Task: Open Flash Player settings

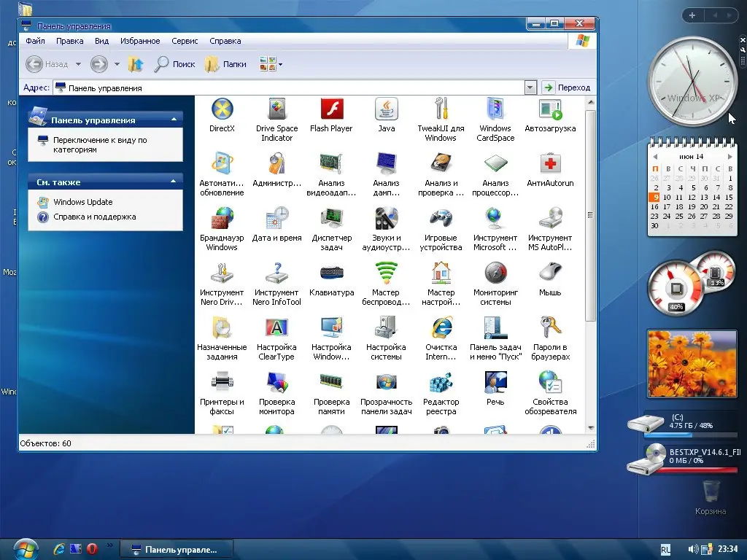Action: pyautogui.click(x=332, y=114)
